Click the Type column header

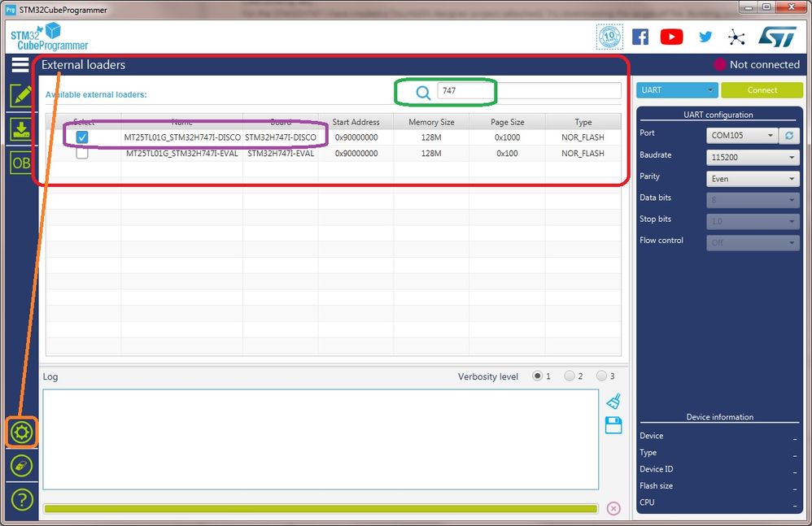click(583, 122)
